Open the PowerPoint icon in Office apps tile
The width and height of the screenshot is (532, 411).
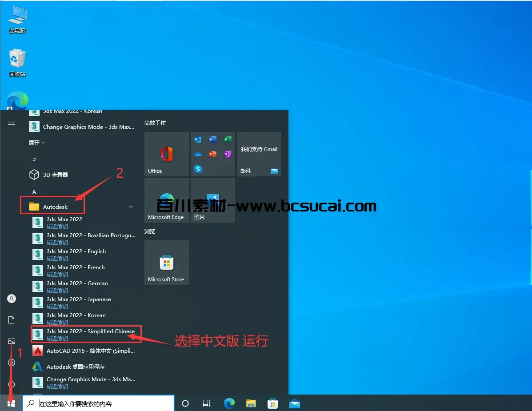pos(213,154)
